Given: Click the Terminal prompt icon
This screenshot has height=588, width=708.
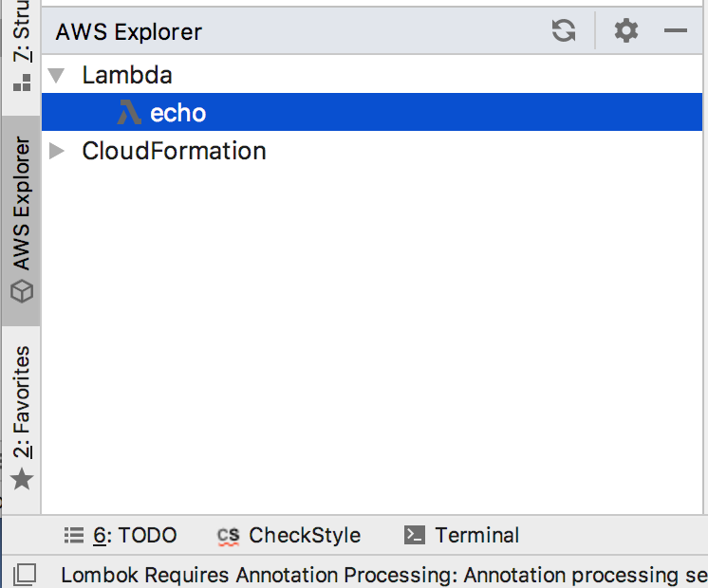Looking at the screenshot, I should point(415,535).
